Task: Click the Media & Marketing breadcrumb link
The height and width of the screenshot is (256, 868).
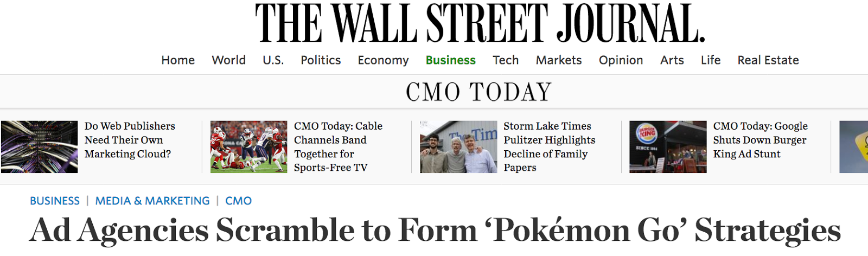Action: (152, 201)
